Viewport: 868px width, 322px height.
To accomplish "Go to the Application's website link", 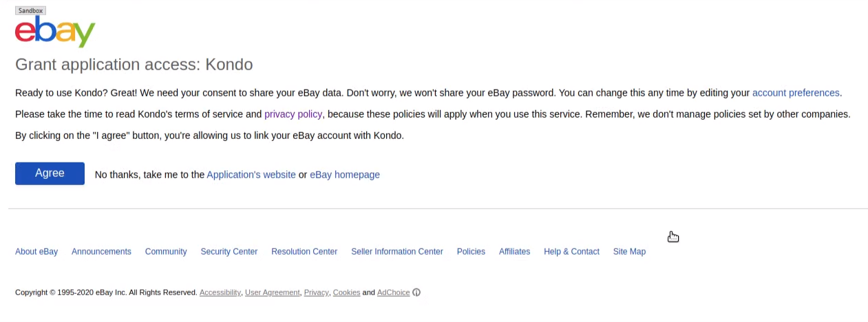I will [x=251, y=175].
